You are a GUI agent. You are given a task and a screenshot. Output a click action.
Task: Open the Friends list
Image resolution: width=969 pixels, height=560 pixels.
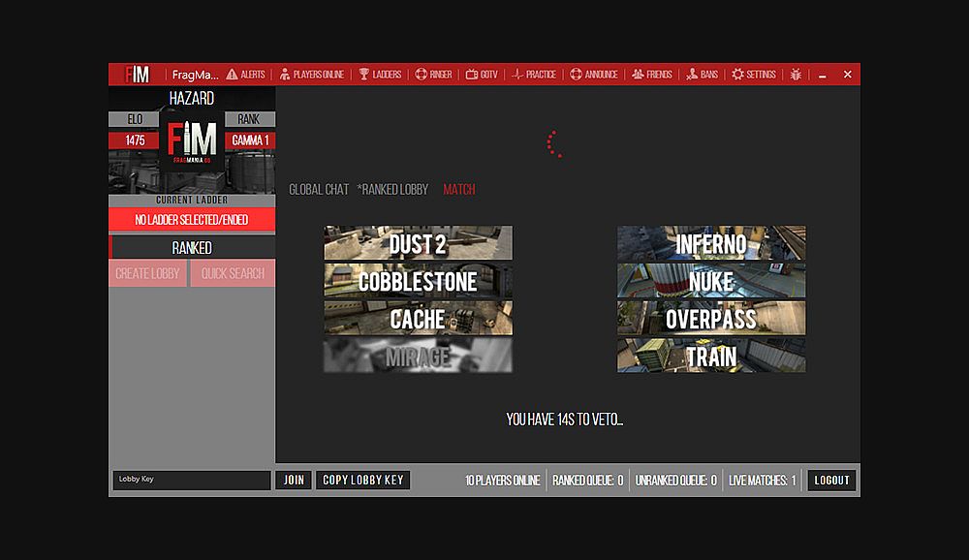(x=652, y=75)
